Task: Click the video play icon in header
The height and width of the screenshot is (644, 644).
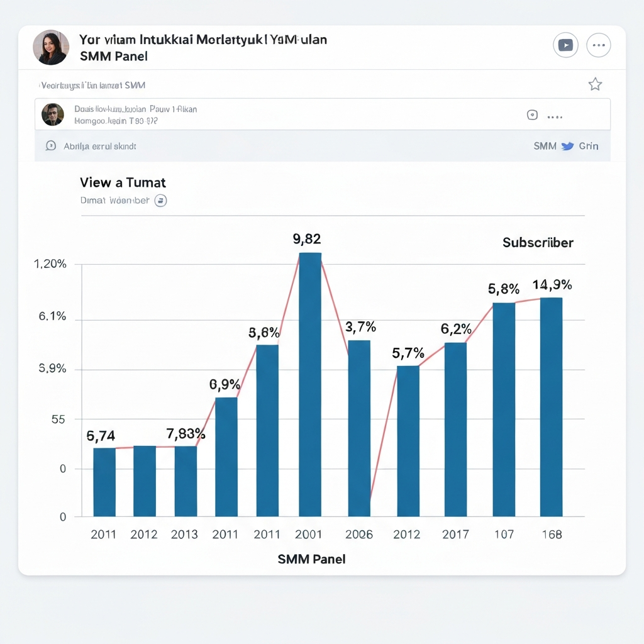Action: (x=565, y=45)
